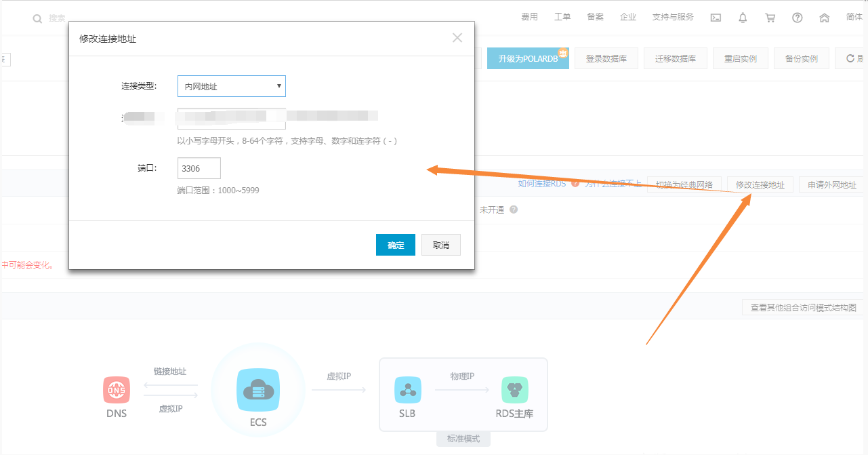Open the shopping cart icon

tap(770, 18)
